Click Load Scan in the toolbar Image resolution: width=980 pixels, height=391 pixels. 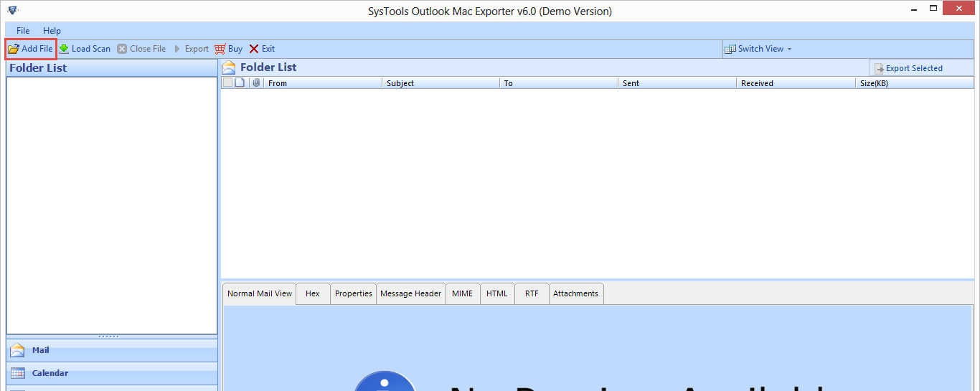pyautogui.click(x=85, y=49)
